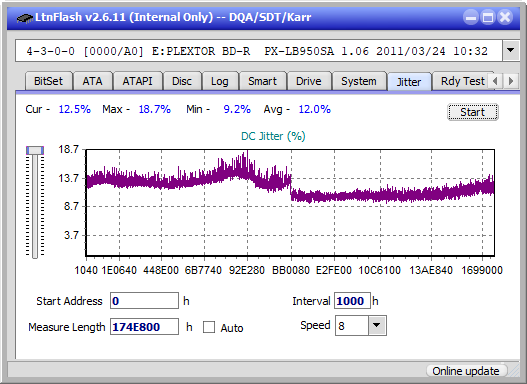Click the Measure Length field
Screen dimensions: 527x384
point(145,327)
